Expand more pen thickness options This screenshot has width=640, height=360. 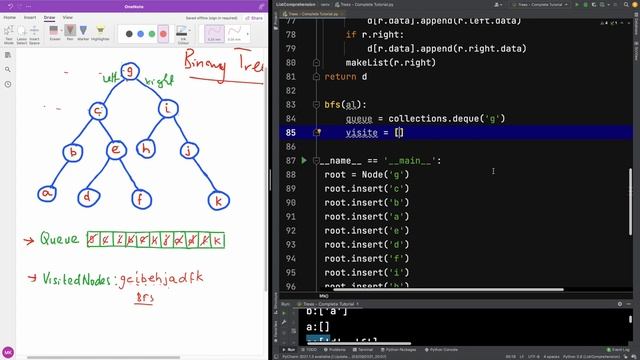click(247, 34)
